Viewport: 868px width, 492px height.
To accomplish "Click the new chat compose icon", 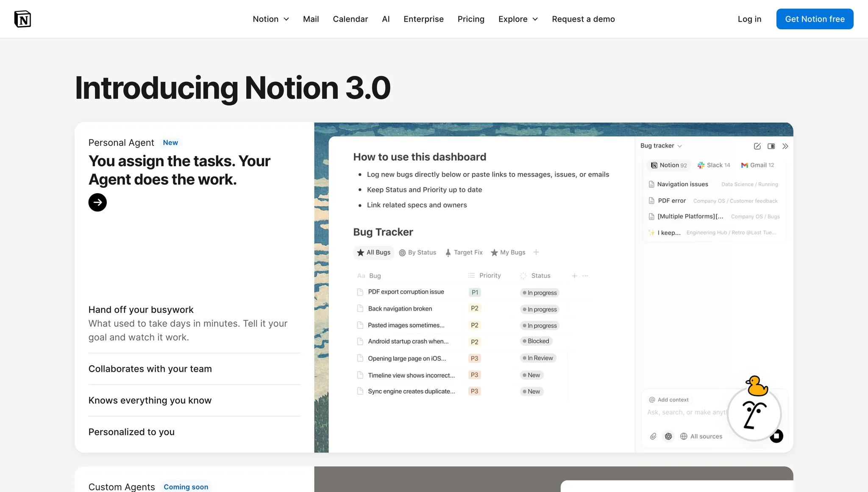I will tap(757, 146).
